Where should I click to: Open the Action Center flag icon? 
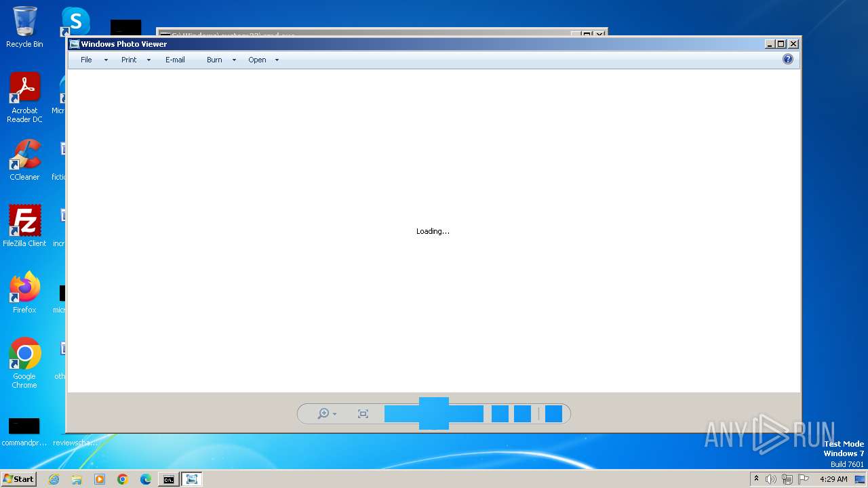point(804,479)
